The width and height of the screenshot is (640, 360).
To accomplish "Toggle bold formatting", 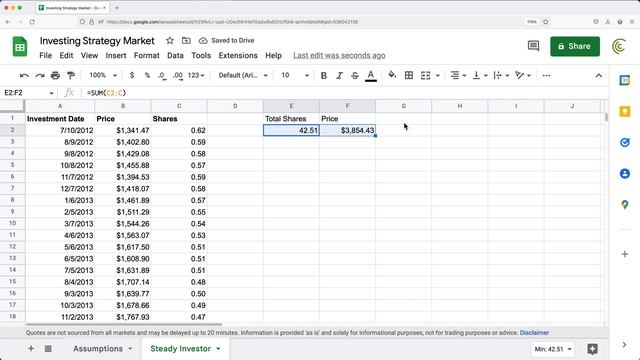I will coord(324,76).
